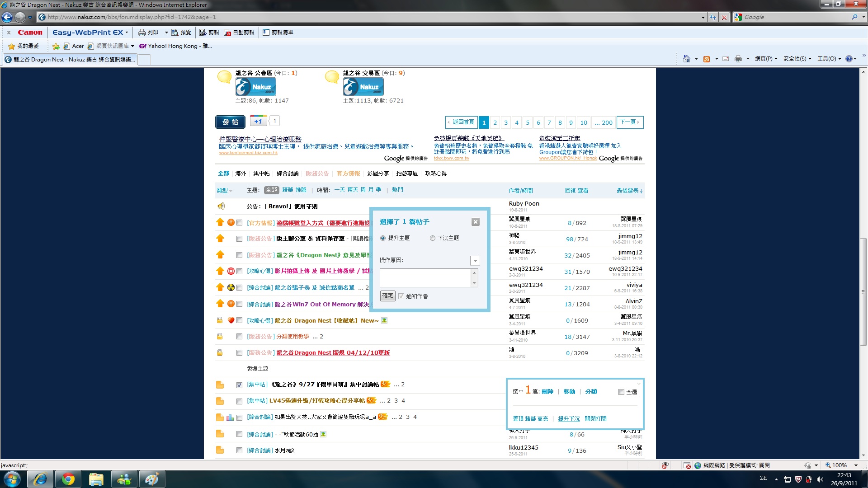The image size is (868, 488).
Task: Click the printer icon in command bar
Action: coord(738,59)
